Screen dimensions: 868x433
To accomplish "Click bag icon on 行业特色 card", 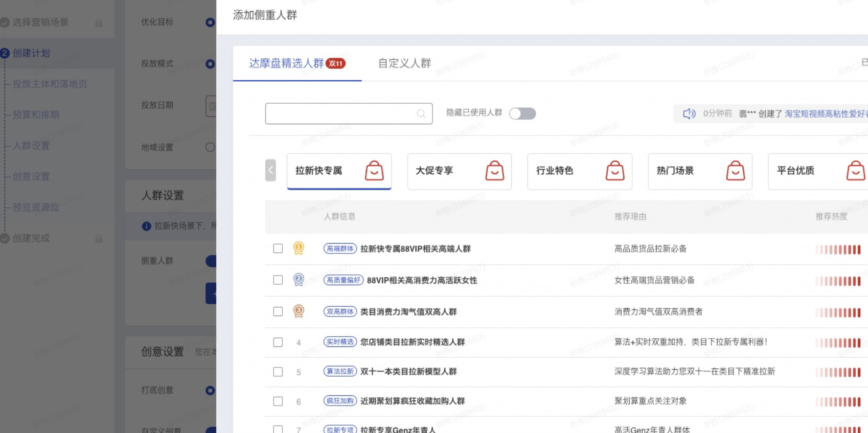I will click(615, 171).
